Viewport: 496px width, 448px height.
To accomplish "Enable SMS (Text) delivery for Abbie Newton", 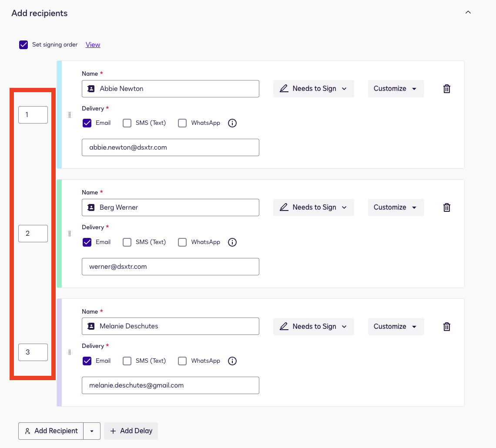I will [127, 123].
